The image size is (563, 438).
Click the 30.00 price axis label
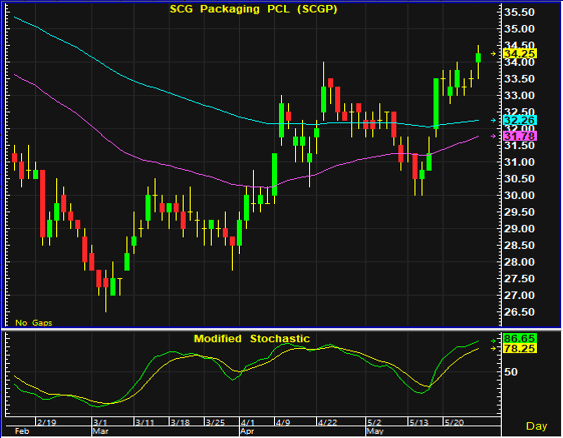519,195
